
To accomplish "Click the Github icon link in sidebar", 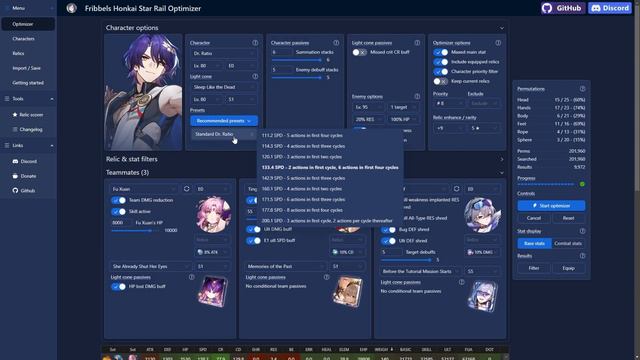I will [x=24, y=191].
